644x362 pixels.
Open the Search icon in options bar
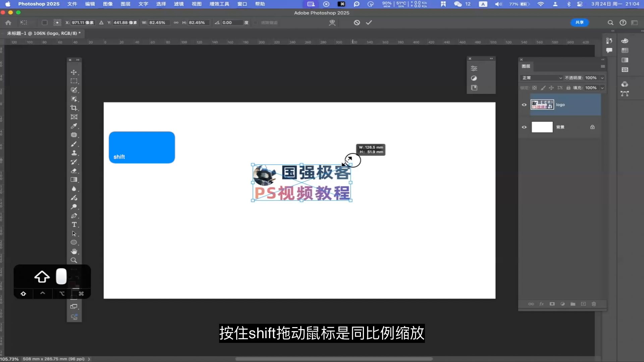(610, 22)
